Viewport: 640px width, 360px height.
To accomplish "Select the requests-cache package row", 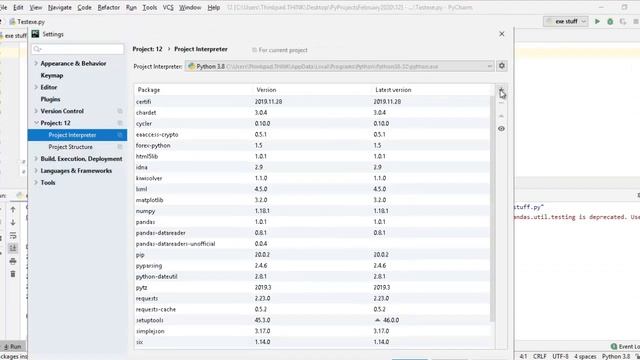I will coord(313,309).
